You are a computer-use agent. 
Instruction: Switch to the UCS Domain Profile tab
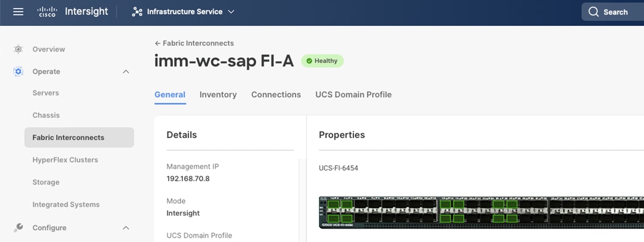pos(353,94)
